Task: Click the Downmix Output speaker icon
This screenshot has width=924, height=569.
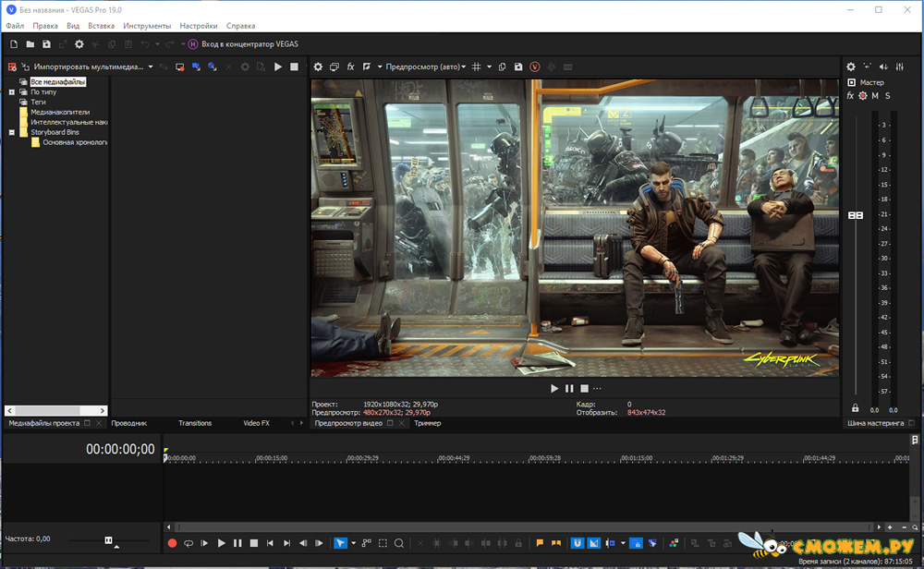Action: (868, 67)
